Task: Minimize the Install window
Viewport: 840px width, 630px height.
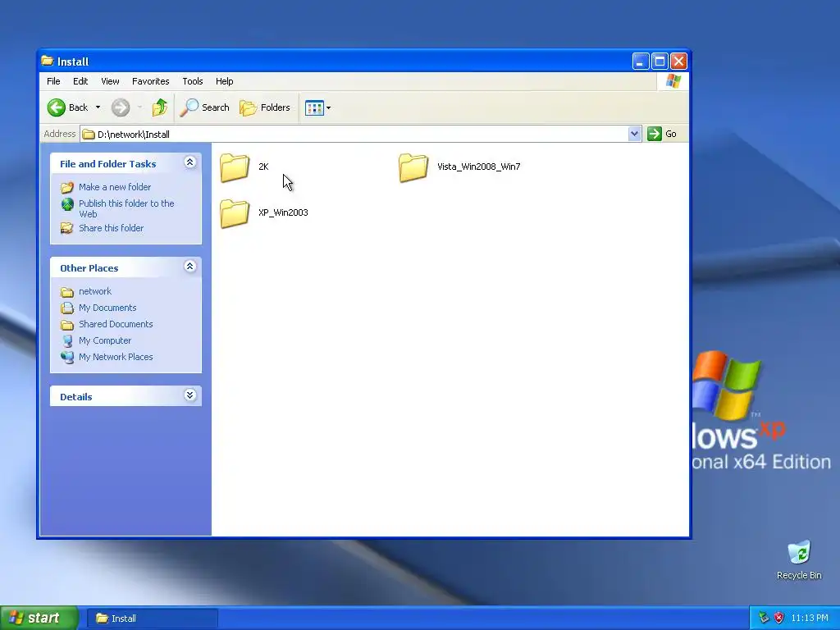Action: [641, 62]
